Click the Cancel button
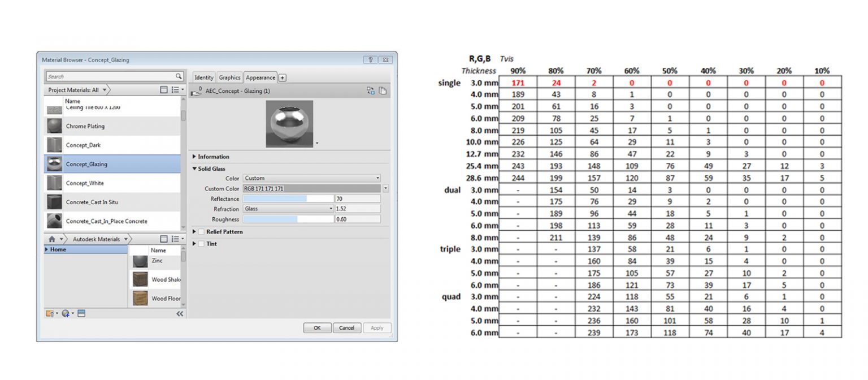This screenshot has width=868, height=380. point(347,328)
